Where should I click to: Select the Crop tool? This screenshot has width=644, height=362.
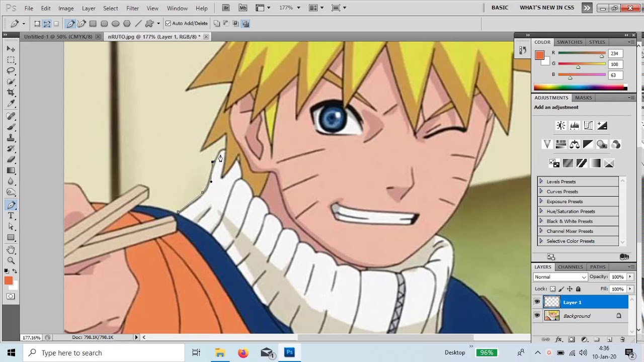point(11,93)
